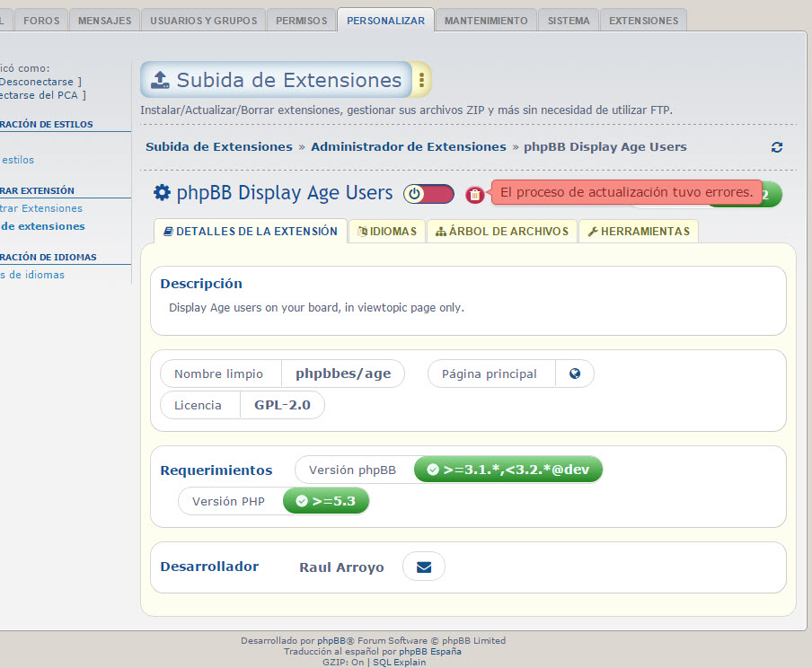812x668 pixels.
Task: Open the extension homepage globe icon
Action: 575,374
